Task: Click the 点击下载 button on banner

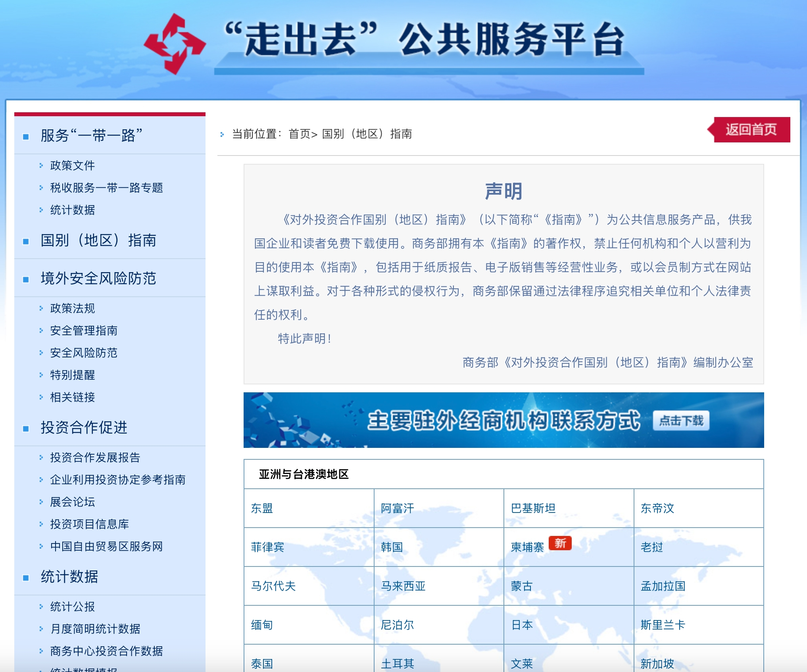Action: pos(681,420)
